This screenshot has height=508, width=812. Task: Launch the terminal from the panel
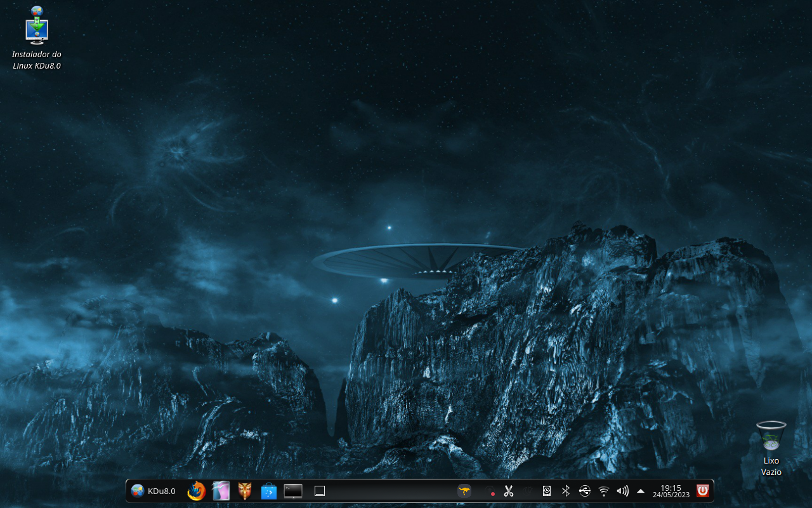293,491
